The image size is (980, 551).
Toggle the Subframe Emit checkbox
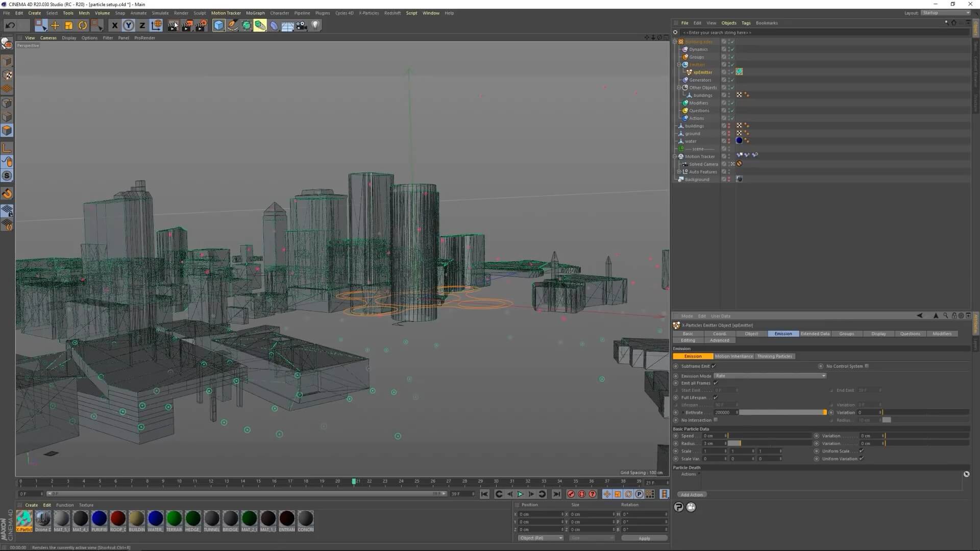pyautogui.click(x=714, y=366)
